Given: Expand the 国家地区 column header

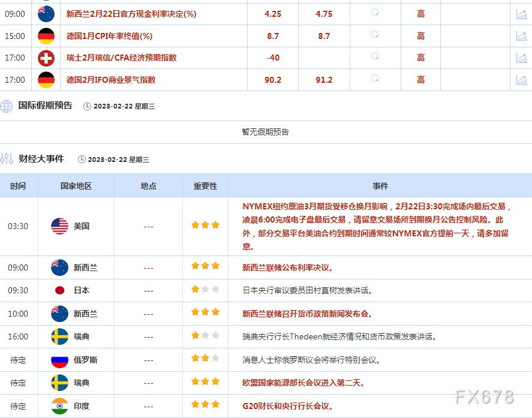Looking at the screenshot, I should coord(76,186).
